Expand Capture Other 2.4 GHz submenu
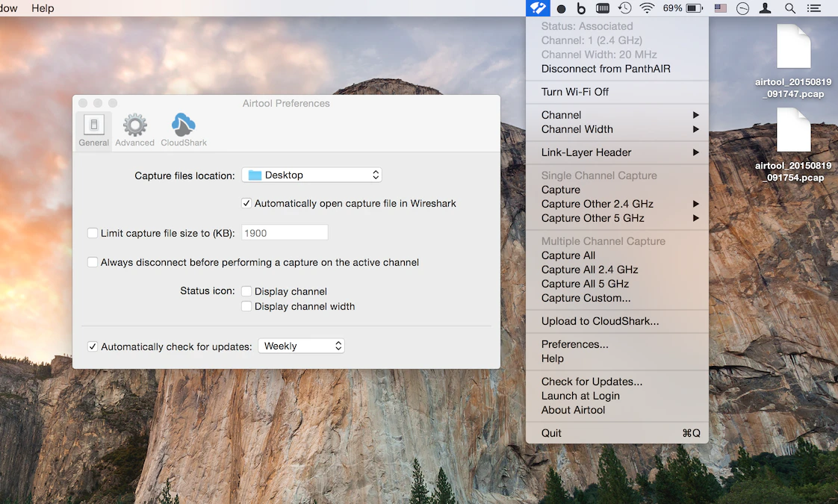Screen dimensions: 838x504 (x=617, y=204)
